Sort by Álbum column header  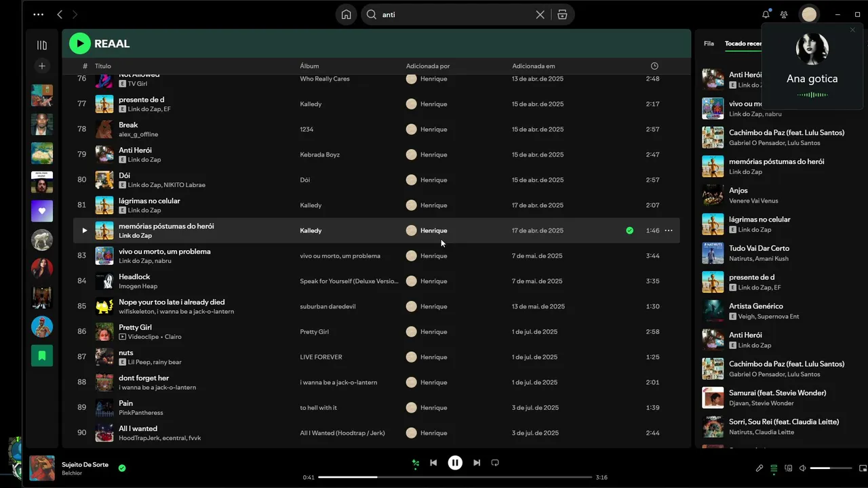(x=309, y=66)
